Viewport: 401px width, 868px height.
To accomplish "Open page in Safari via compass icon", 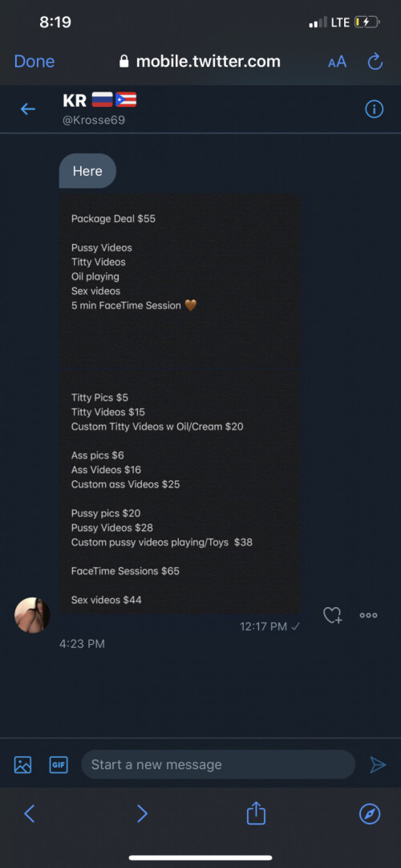I will (370, 813).
